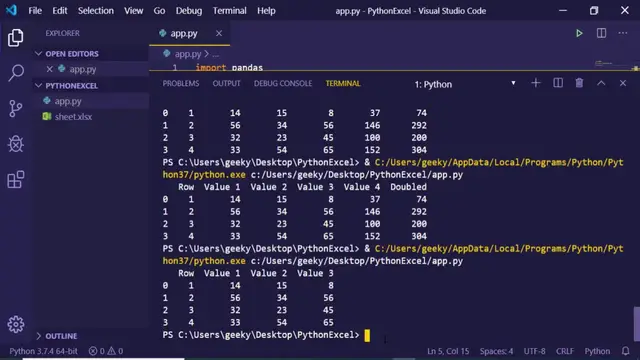Open the Selection menu

(96, 11)
